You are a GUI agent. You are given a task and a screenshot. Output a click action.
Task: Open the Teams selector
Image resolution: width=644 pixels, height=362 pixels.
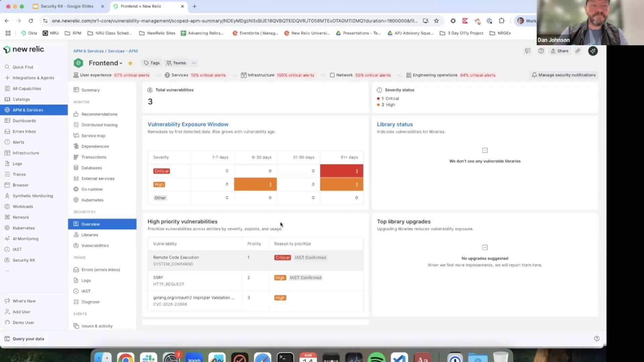coord(176,63)
